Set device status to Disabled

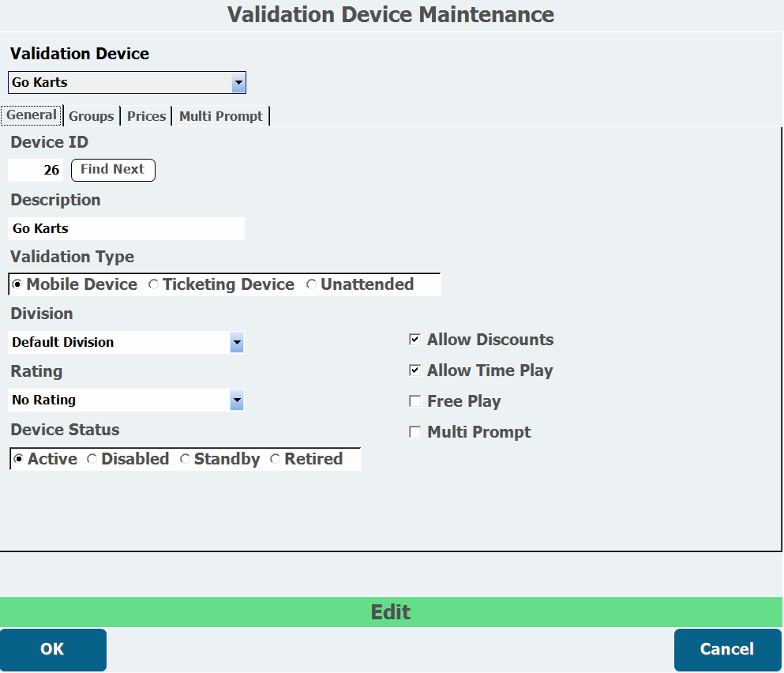click(92, 460)
